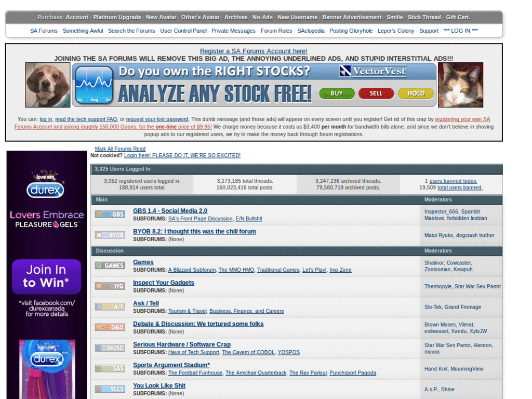Click the yellow HOLD button in ad

pyautogui.click(x=416, y=94)
